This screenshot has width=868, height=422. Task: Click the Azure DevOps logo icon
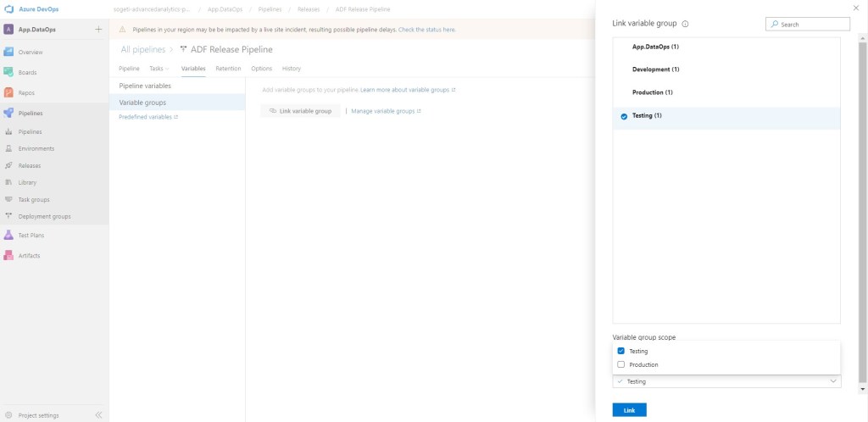[9, 8]
